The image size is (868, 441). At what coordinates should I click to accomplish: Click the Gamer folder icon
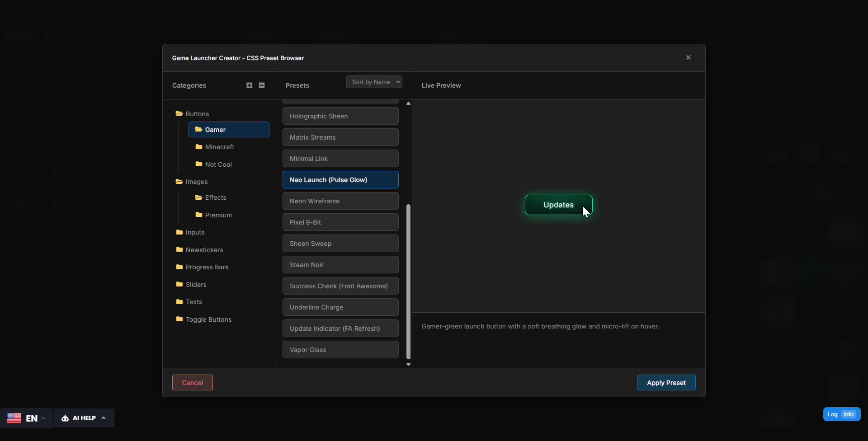[199, 130]
